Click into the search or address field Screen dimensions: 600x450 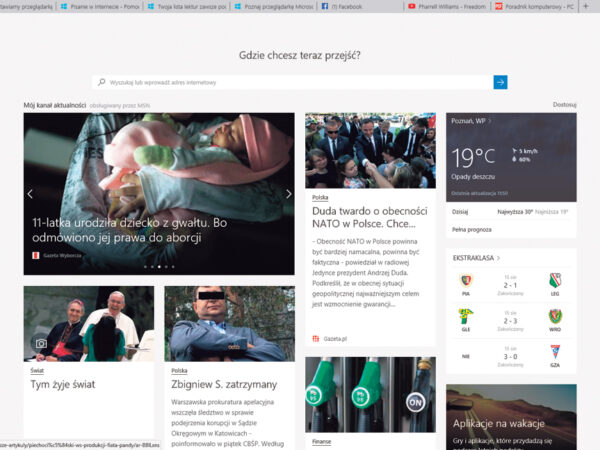coord(290,82)
